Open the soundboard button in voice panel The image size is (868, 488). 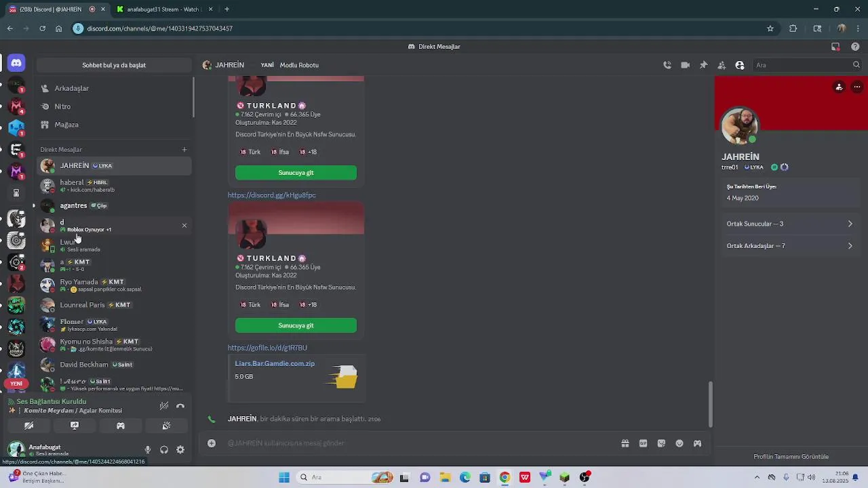point(166,426)
